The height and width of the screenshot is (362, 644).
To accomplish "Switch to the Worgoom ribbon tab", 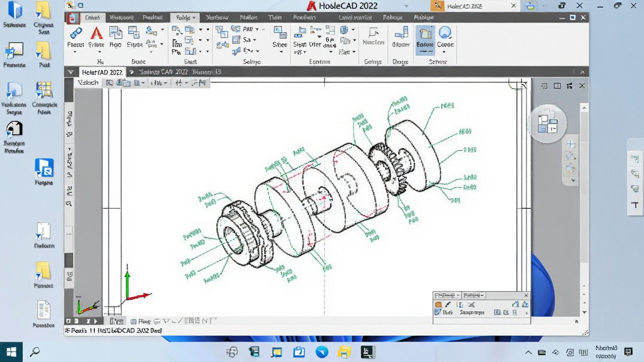I will click(x=121, y=18).
